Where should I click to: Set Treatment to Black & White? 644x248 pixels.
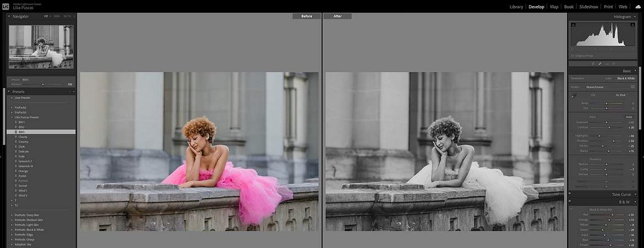pos(626,78)
